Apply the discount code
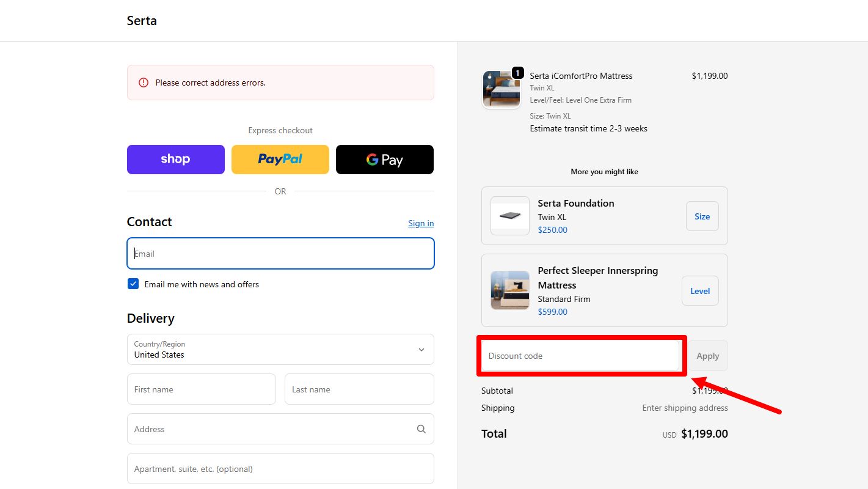This screenshot has width=868, height=489. (x=708, y=356)
